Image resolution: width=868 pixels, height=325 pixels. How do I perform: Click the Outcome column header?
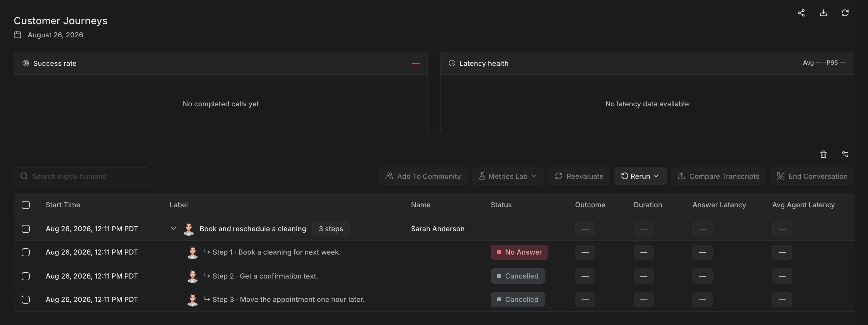click(x=590, y=205)
